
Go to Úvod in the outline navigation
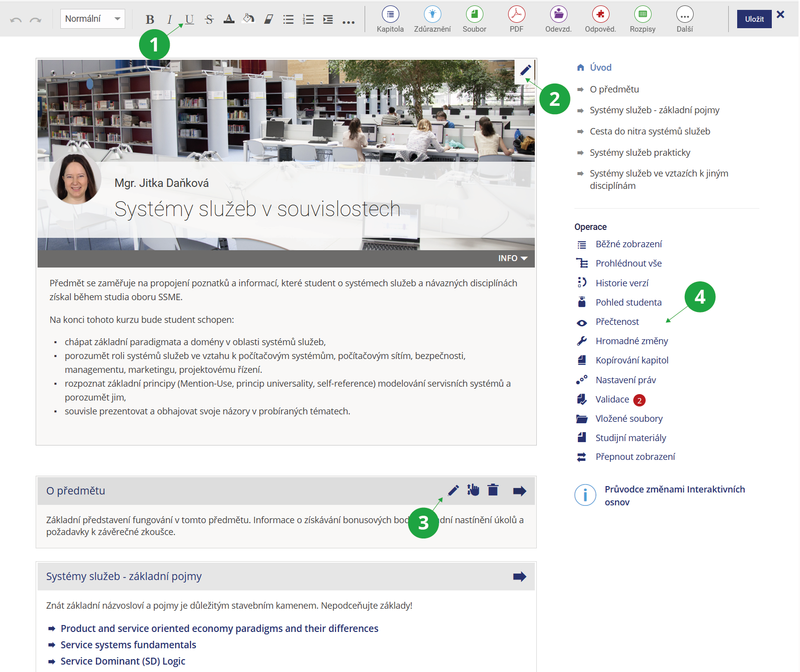600,67
